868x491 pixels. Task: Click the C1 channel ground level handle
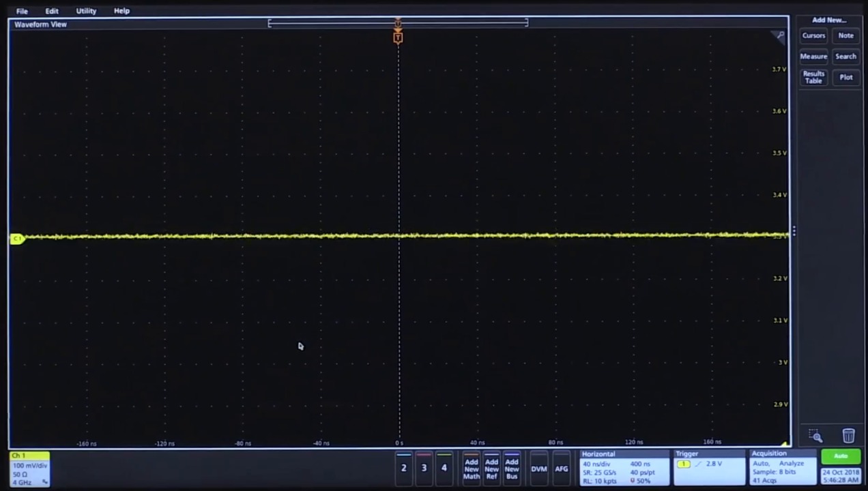click(17, 238)
